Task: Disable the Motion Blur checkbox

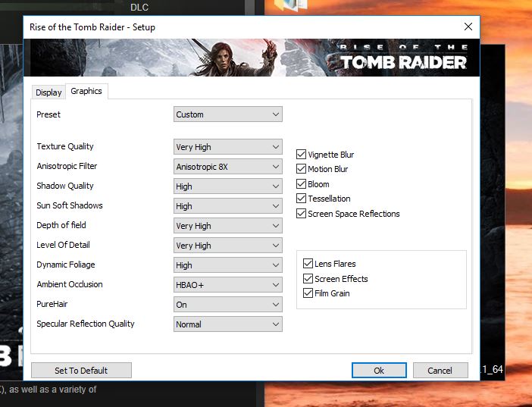Action: pyautogui.click(x=301, y=169)
